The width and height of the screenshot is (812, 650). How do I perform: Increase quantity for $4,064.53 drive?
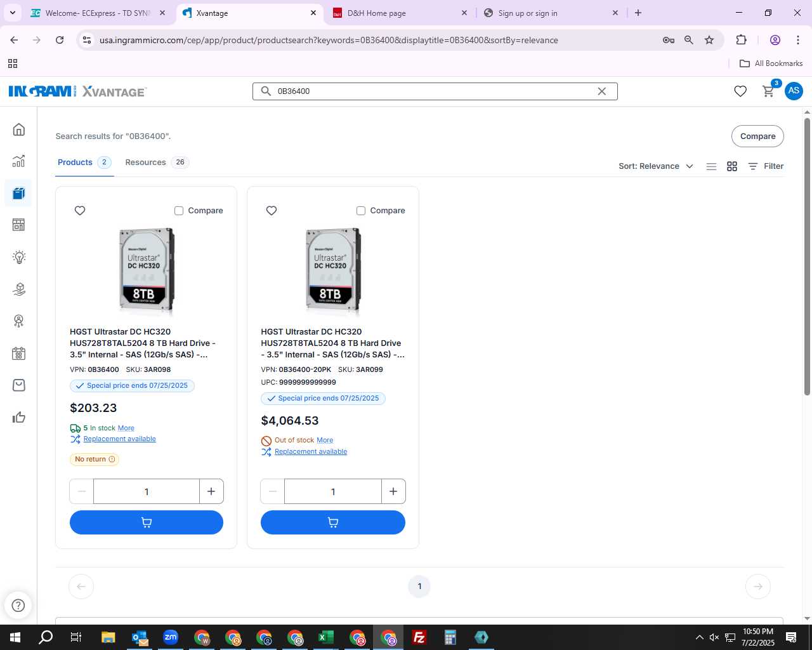[393, 491]
